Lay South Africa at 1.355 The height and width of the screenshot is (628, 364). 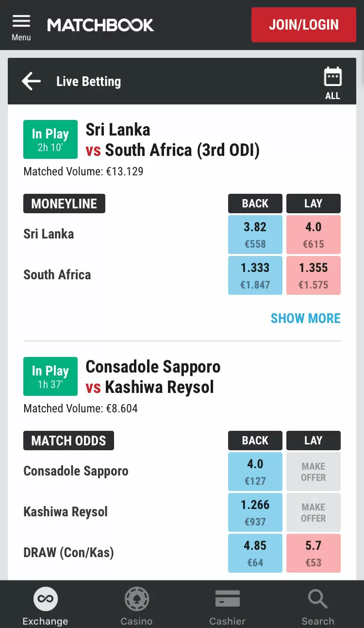pyautogui.click(x=314, y=275)
